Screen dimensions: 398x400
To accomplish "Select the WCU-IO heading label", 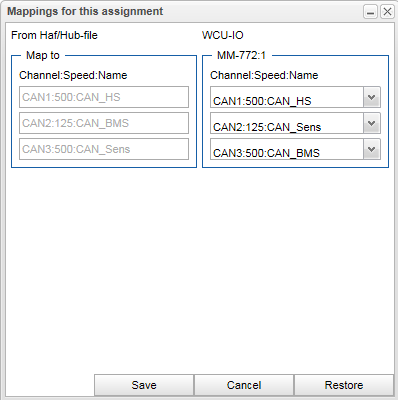I will click(223, 35).
